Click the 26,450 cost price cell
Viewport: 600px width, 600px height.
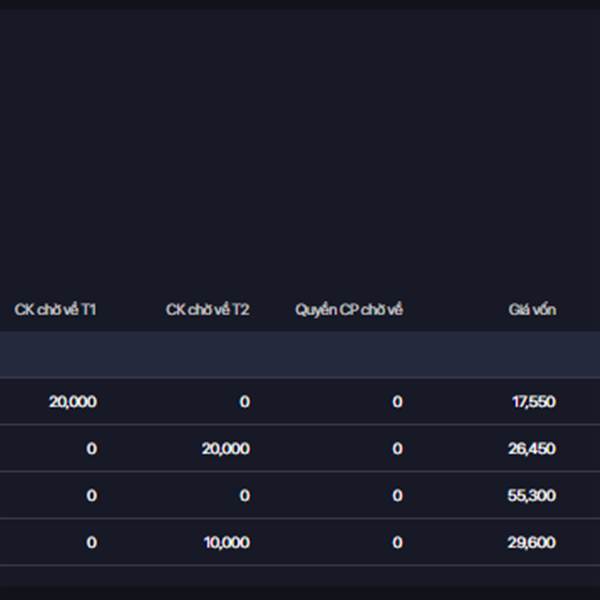pos(532,449)
